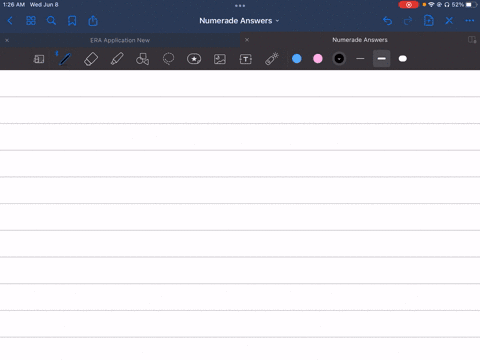Select the Image insert tool
This screenshot has height=360, width=480.
[220, 59]
